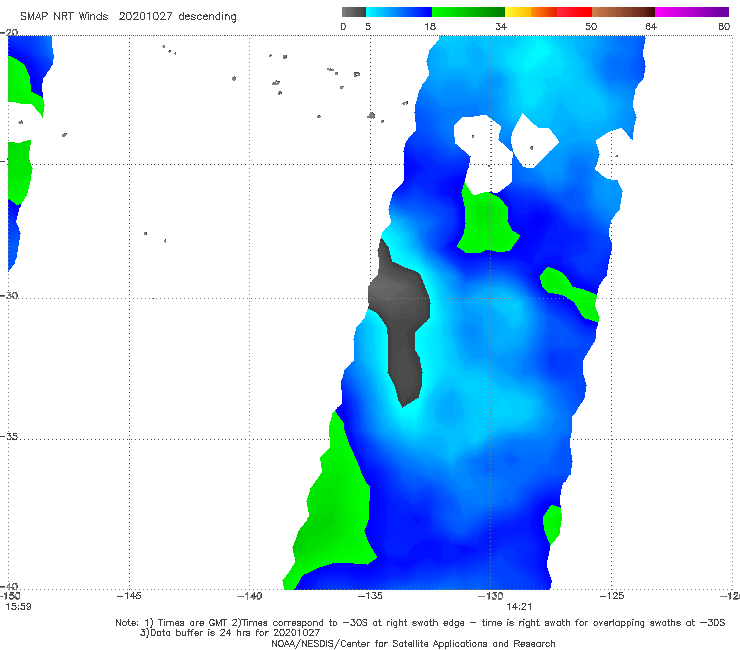Click the color bar label '50'
Image resolution: width=740 pixels, height=650 pixels.
591,26
